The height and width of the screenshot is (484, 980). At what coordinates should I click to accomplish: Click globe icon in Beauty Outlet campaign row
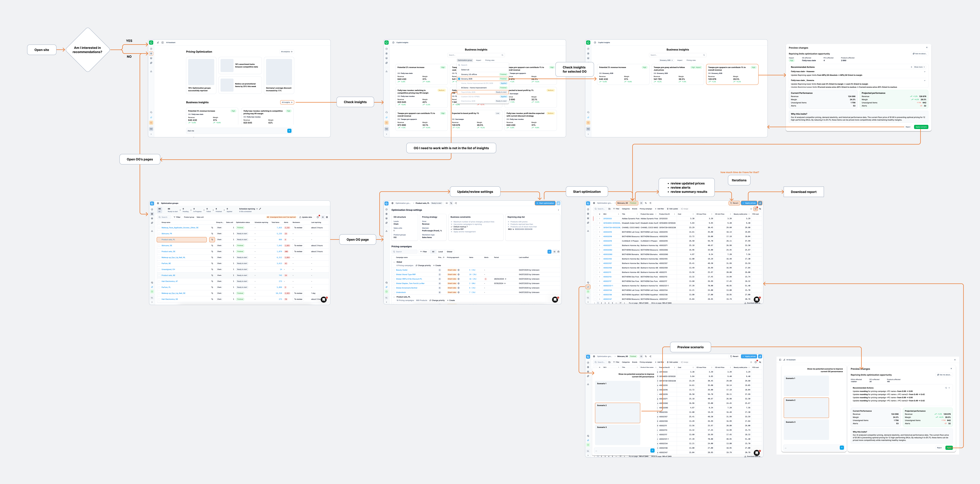tap(458, 270)
